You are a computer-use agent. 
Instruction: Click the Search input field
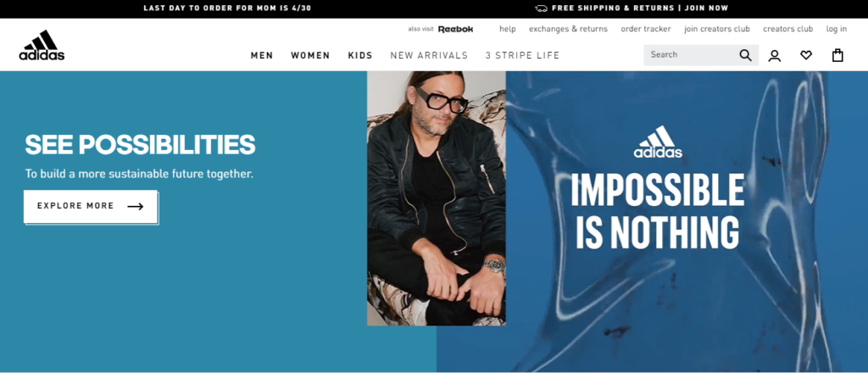pos(691,55)
